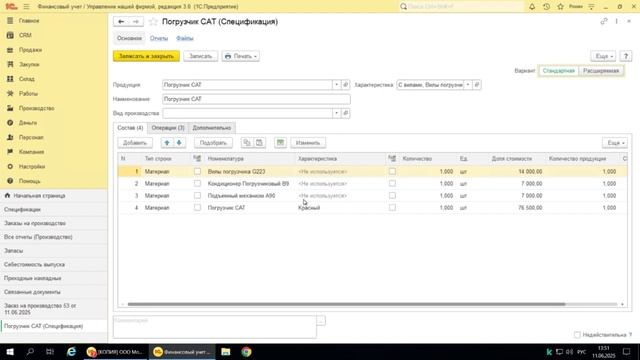The height and width of the screenshot is (360, 640).
Task: Open Характеристика field's open-item icon
Action: [x=477, y=85]
